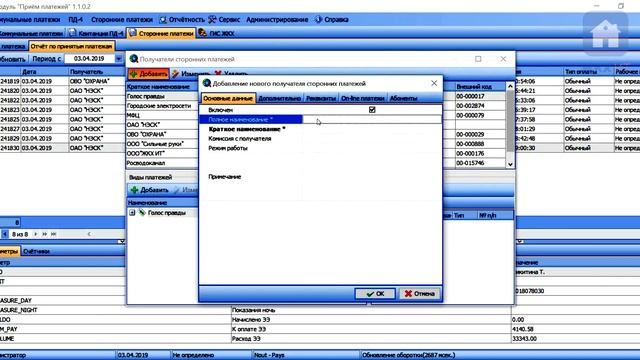Click the Краткое наименование column header
This screenshot has width=640, height=360.
[x=162, y=87]
